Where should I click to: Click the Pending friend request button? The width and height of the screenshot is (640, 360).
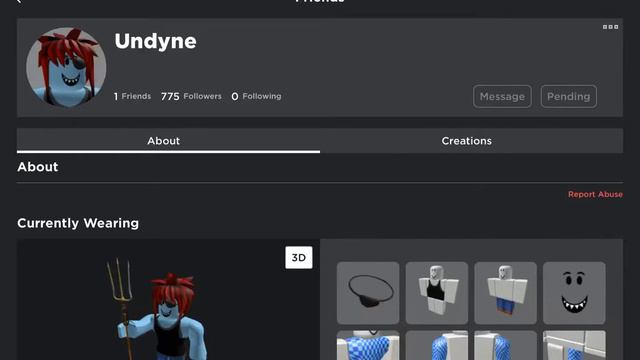[569, 96]
